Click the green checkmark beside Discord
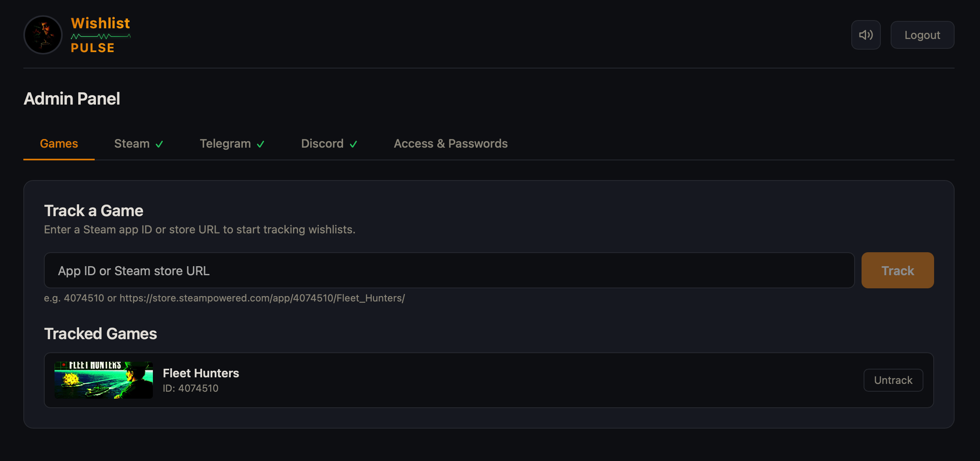980x461 pixels. 353,144
